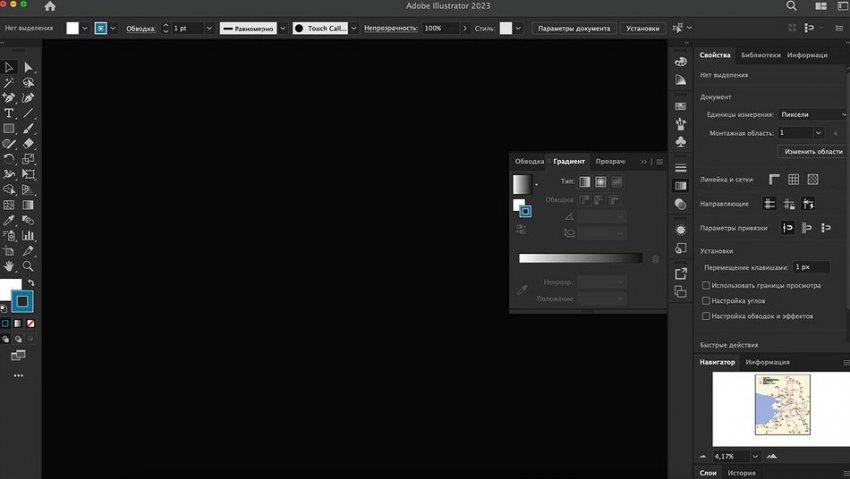The image size is (850, 479).
Task: Select the Hand tool
Action: [9, 267]
